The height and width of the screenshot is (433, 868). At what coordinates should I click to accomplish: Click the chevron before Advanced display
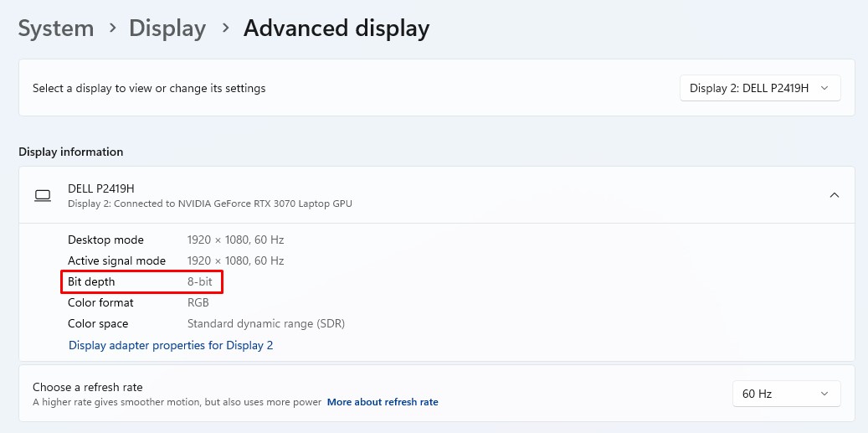point(225,28)
